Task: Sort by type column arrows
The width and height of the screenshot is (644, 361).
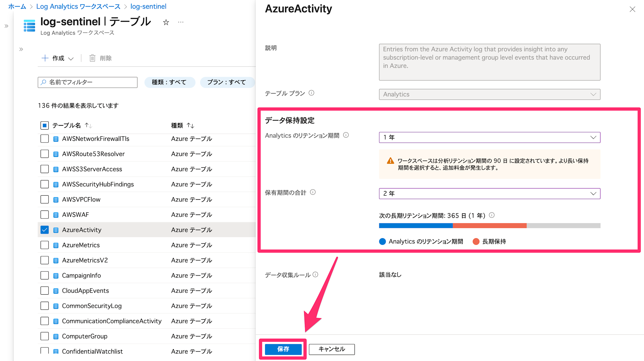Action: click(190, 125)
